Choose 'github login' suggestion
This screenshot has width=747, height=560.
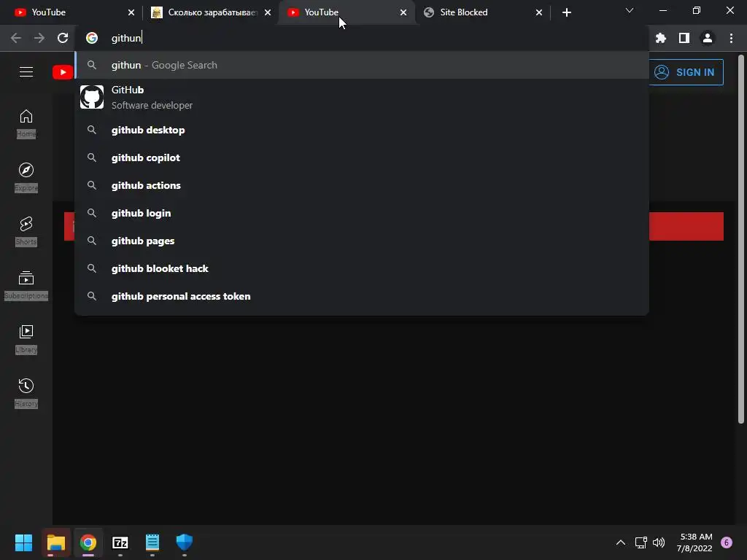[x=362, y=213]
